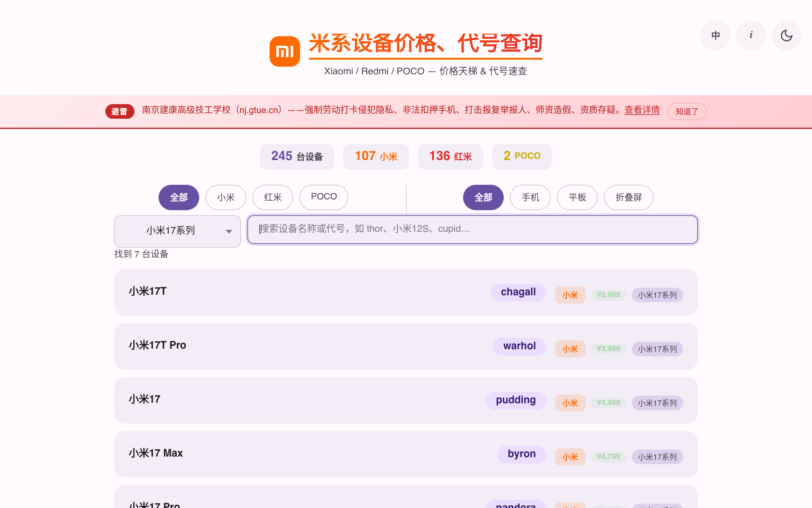Click the ¥2,999 price tag

[608, 295]
